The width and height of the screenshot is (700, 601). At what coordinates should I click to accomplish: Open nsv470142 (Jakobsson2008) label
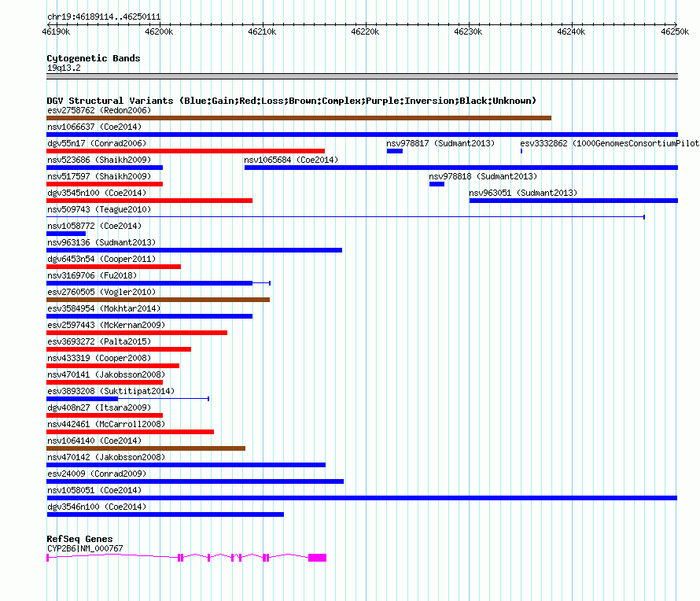[x=106, y=457]
